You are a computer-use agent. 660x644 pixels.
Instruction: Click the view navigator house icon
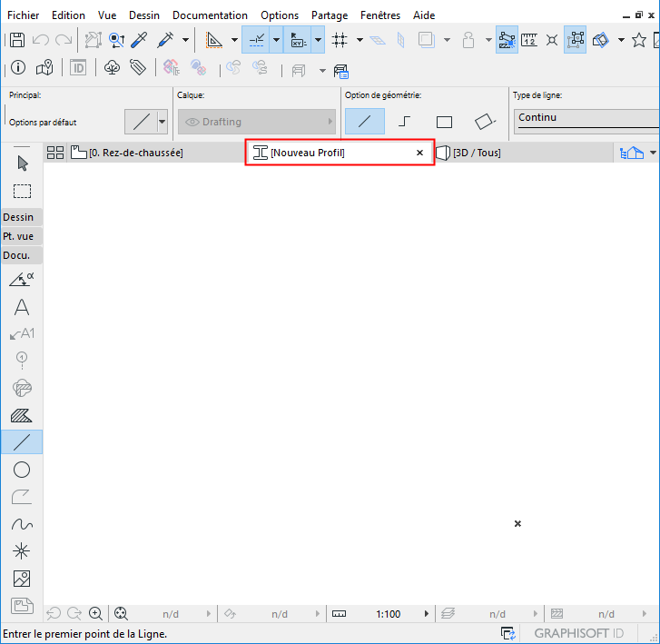point(632,153)
